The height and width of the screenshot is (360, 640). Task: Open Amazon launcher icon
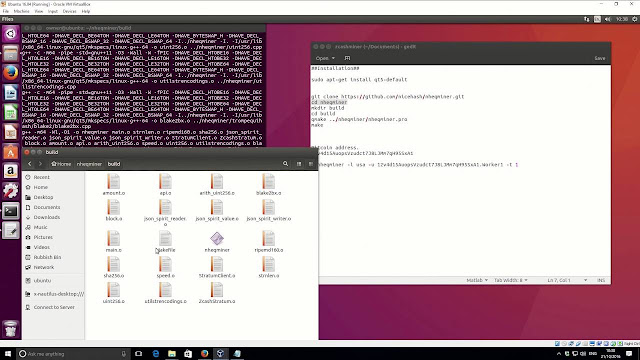tap(11, 171)
